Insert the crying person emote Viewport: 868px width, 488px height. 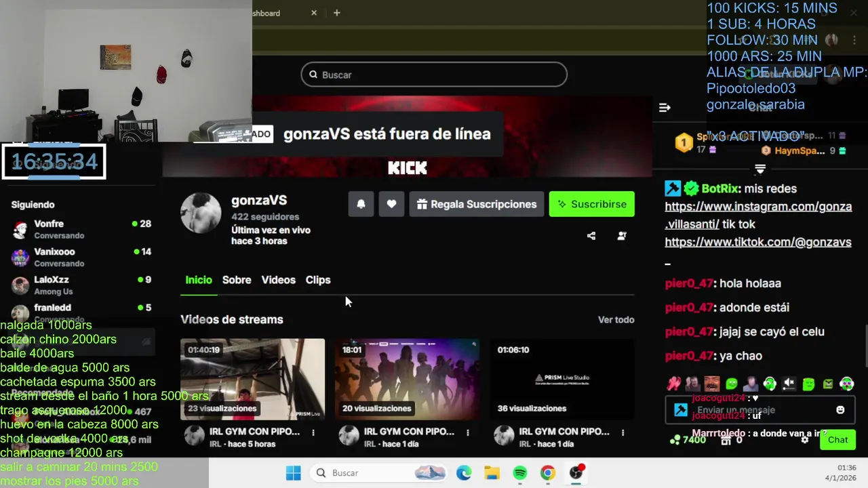coord(751,384)
